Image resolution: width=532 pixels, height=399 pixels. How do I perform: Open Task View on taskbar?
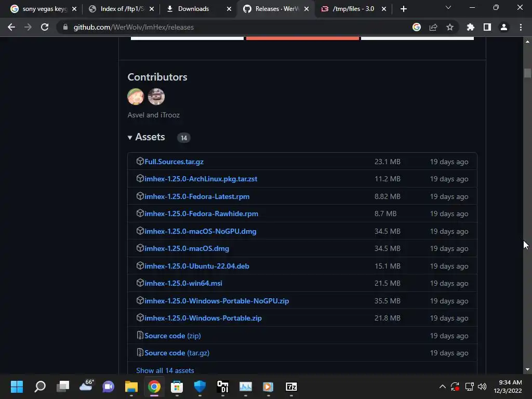(63, 387)
